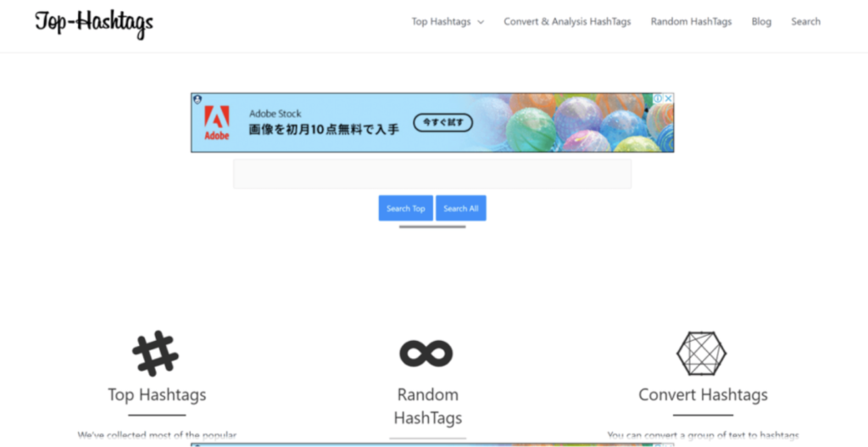Click the Adobe logo in the ad banner
The image size is (868, 447).
(217, 123)
